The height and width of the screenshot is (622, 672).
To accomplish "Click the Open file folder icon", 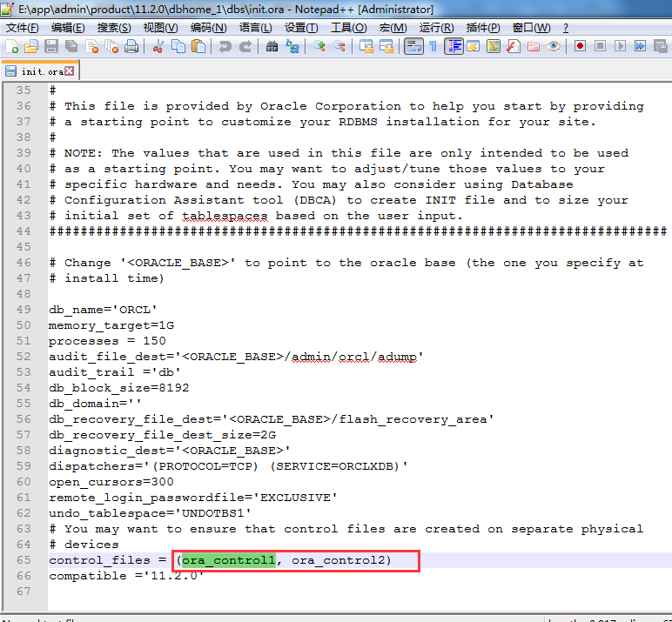I will 30,46.
